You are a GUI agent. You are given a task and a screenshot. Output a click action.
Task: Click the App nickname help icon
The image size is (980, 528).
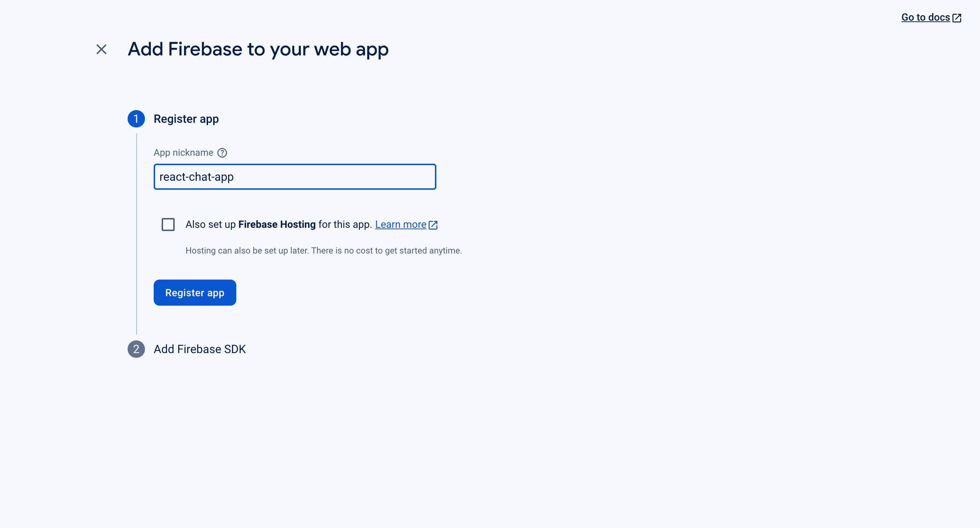pyautogui.click(x=222, y=153)
